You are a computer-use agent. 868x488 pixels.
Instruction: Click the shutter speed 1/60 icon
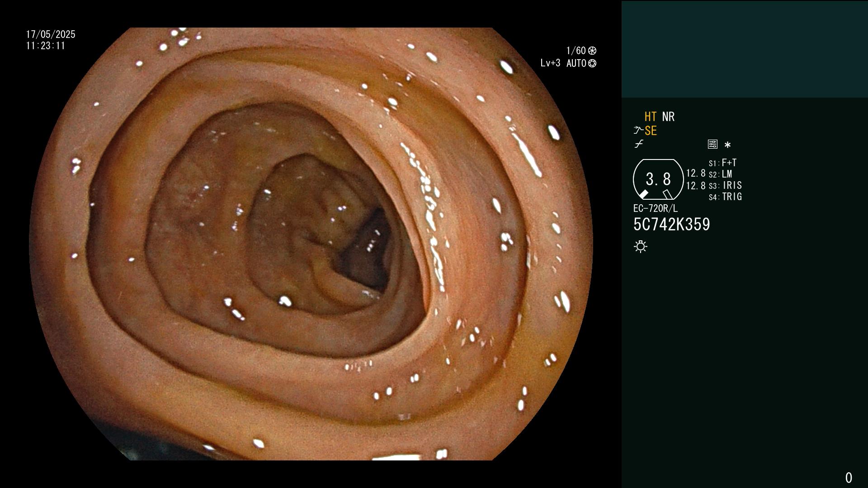[x=592, y=51]
